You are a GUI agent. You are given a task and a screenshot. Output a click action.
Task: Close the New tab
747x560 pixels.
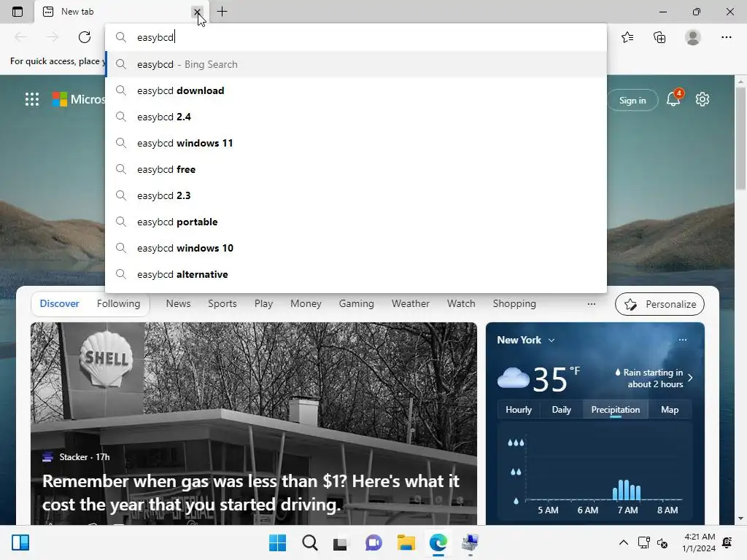point(197,12)
